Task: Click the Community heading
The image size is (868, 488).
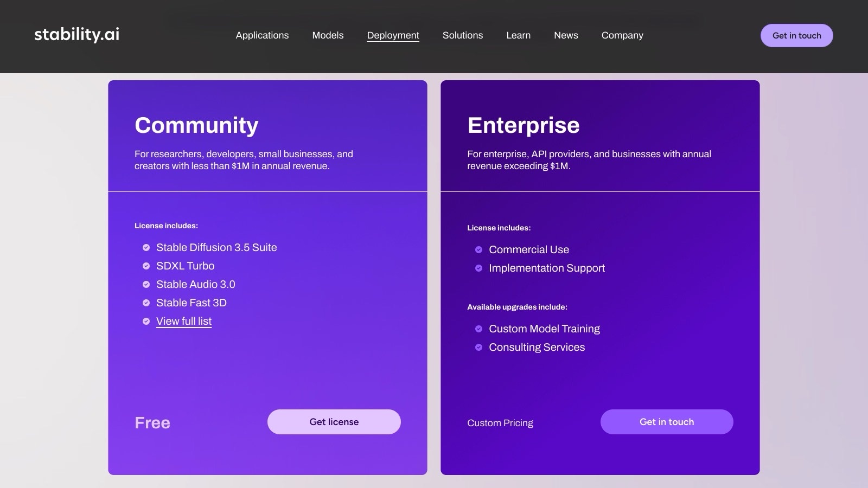Action: click(196, 125)
